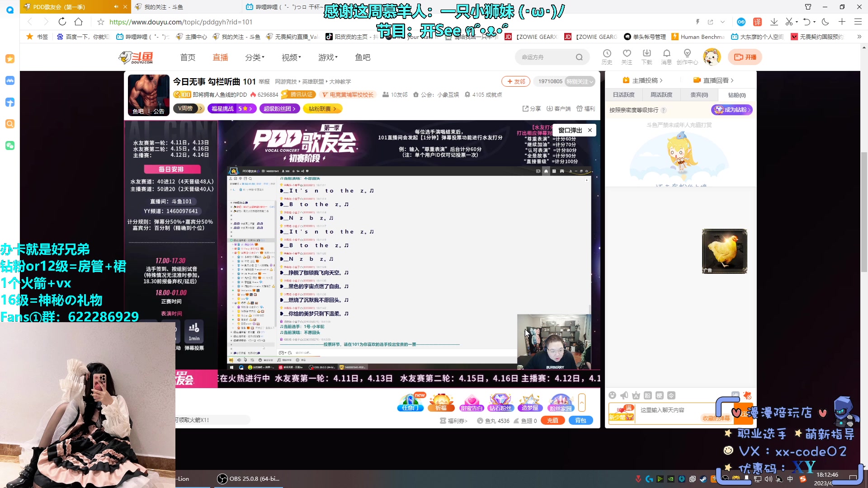Open the 任意门 gift icon

point(410,402)
